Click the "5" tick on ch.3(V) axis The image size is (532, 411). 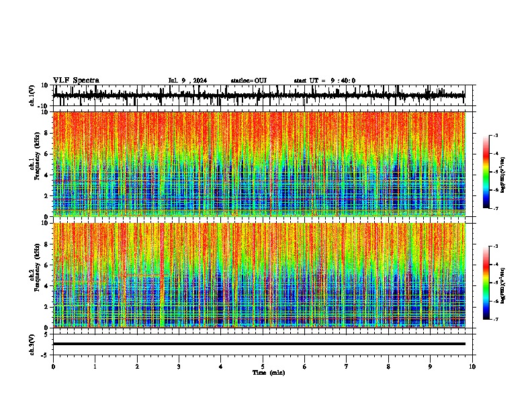click(47, 334)
